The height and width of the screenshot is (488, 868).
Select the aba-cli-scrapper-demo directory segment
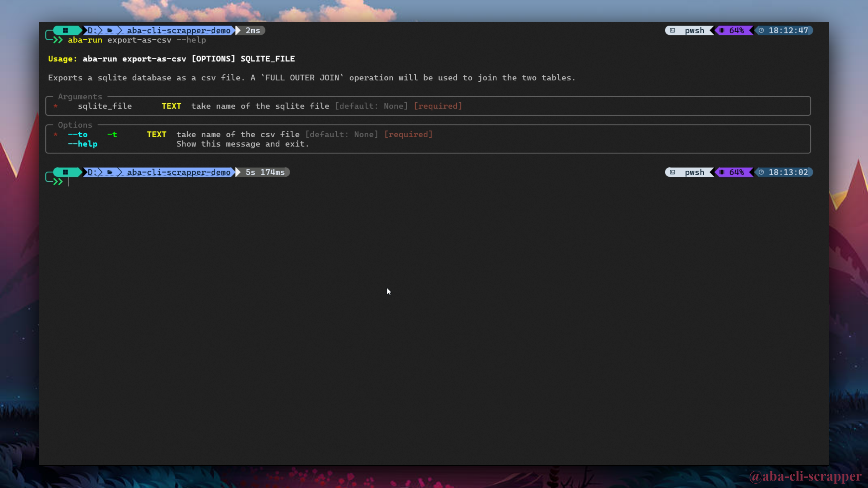tap(179, 30)
